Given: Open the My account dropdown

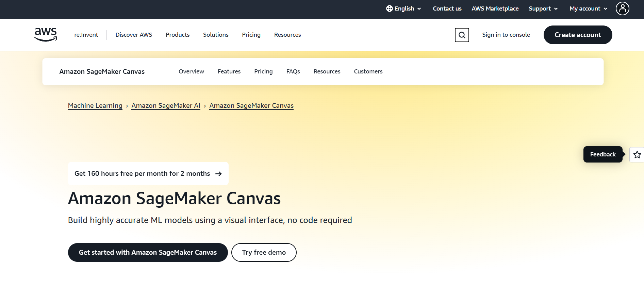Looking at the screenshot, I should [x=588, y=8].
